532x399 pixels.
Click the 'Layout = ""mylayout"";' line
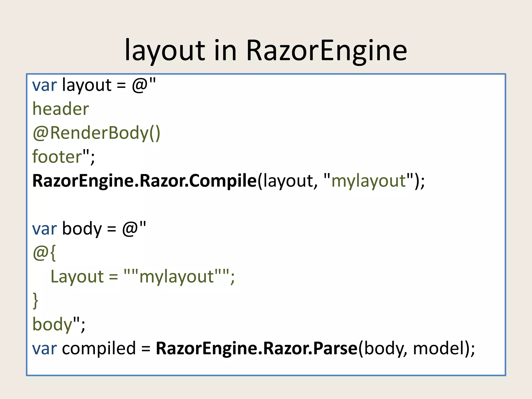[143, 277]
